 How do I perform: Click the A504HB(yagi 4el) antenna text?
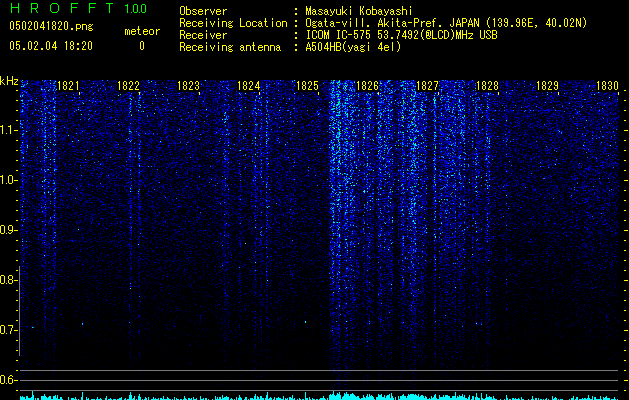pos(353,47)
